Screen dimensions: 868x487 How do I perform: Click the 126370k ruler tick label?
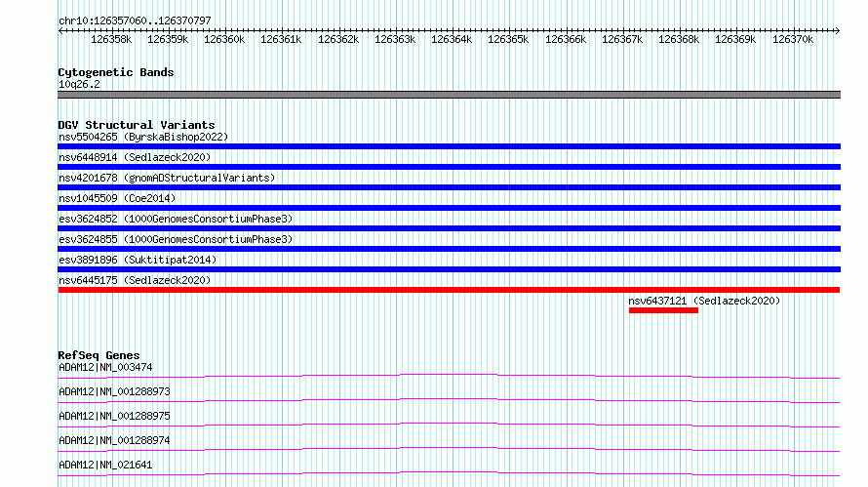(793, 39)
